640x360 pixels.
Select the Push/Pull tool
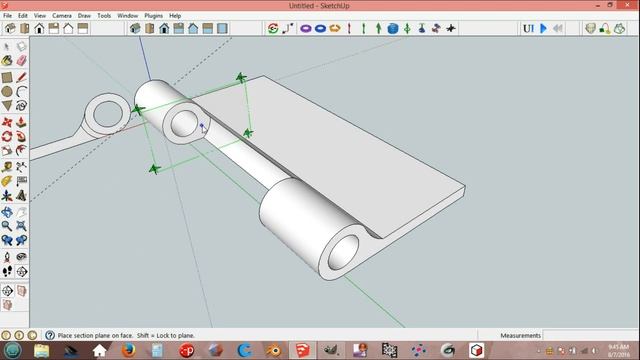21,122
